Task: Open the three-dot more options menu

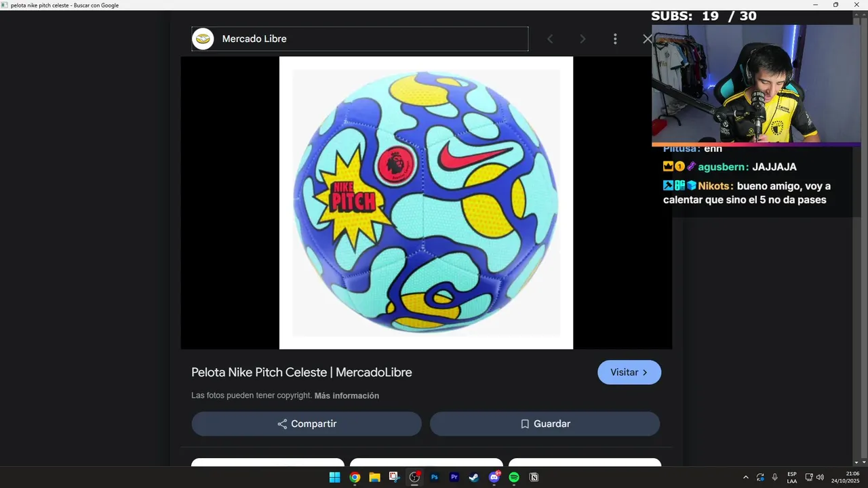Action: [615, 39]
